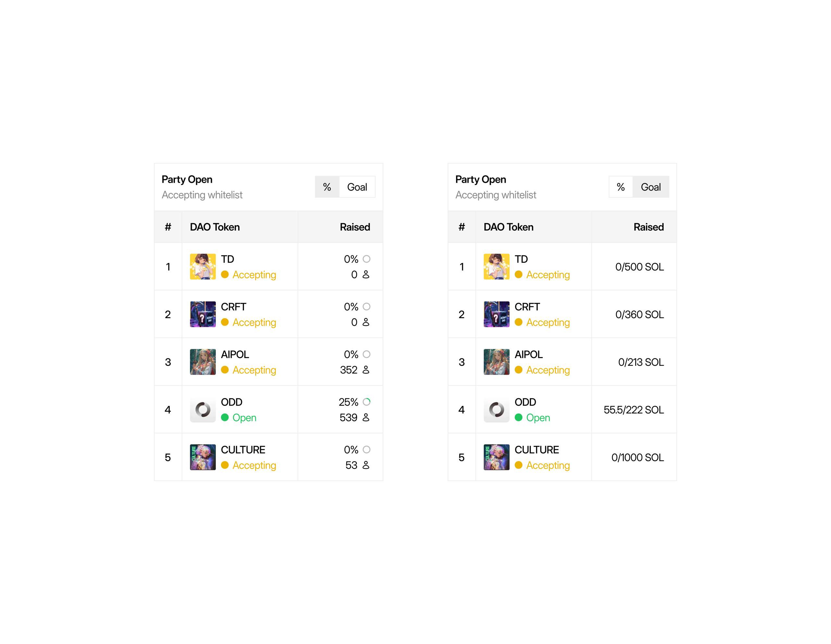The image size is (831, 644).
Task: Open 55.5/222 SOL raised amount for ODD
Action: point(634,410)
